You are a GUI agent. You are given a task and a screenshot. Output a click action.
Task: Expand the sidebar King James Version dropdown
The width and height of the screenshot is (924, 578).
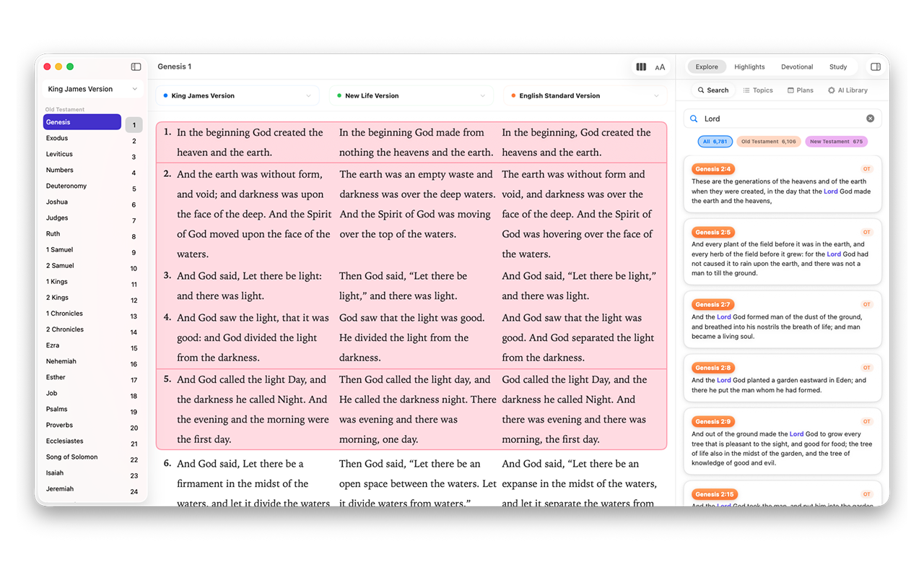tap(92, 89)
